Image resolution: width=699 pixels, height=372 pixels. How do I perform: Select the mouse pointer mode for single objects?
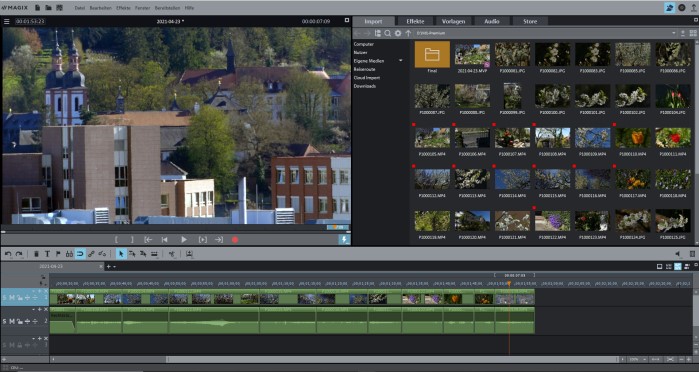tap(121, 254)
